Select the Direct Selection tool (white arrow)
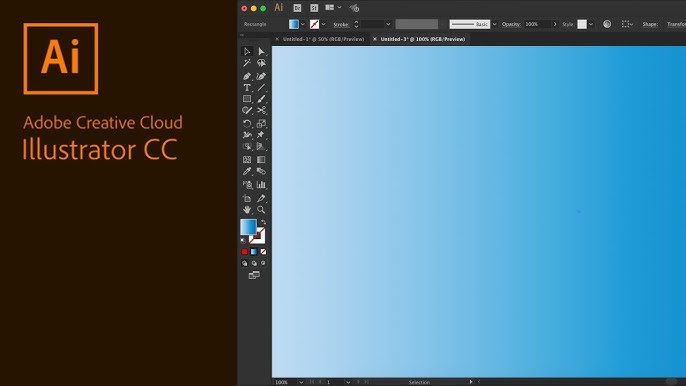Screen dimensions: 686x386 [261, 52]
